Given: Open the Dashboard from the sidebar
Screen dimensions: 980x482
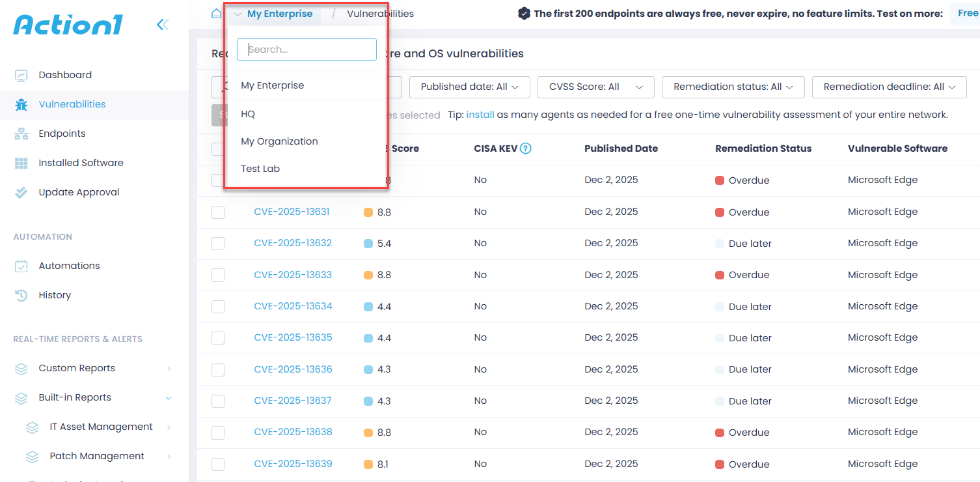Looking at the screenshot, I should pos(66,75).
